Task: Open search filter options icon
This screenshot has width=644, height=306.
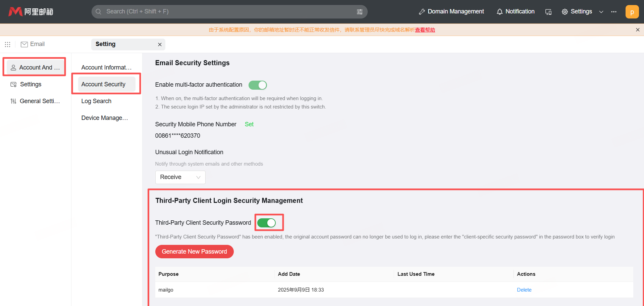Action: click(360, 12)
